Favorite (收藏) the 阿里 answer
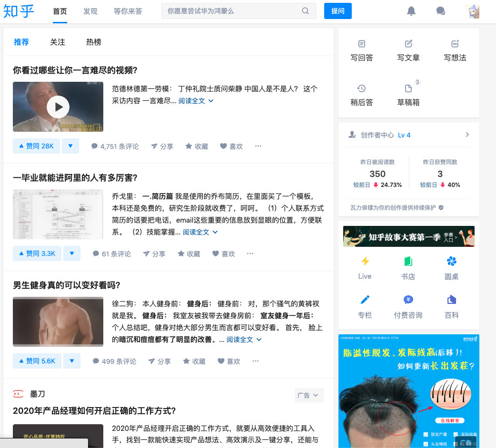Image resolution: width=496 pixels, height=448 pixels. pos(189,253)
